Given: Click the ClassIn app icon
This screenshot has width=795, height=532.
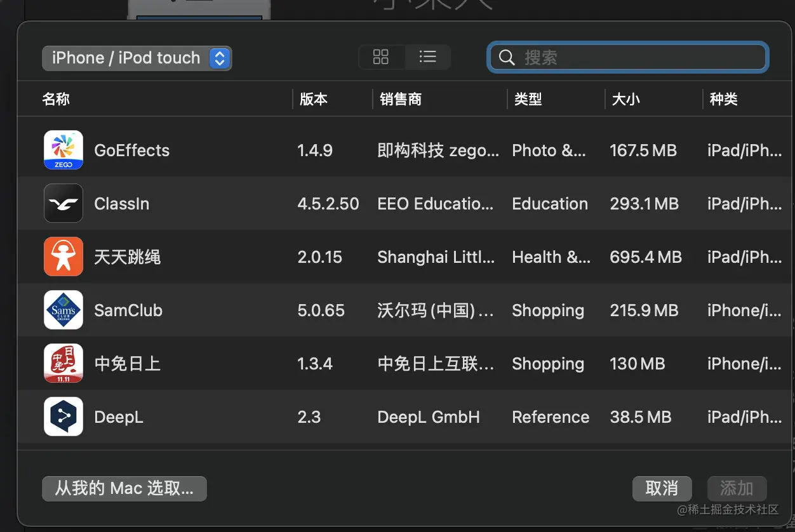Looking at the screenshot, I should (x=63, y=204).
